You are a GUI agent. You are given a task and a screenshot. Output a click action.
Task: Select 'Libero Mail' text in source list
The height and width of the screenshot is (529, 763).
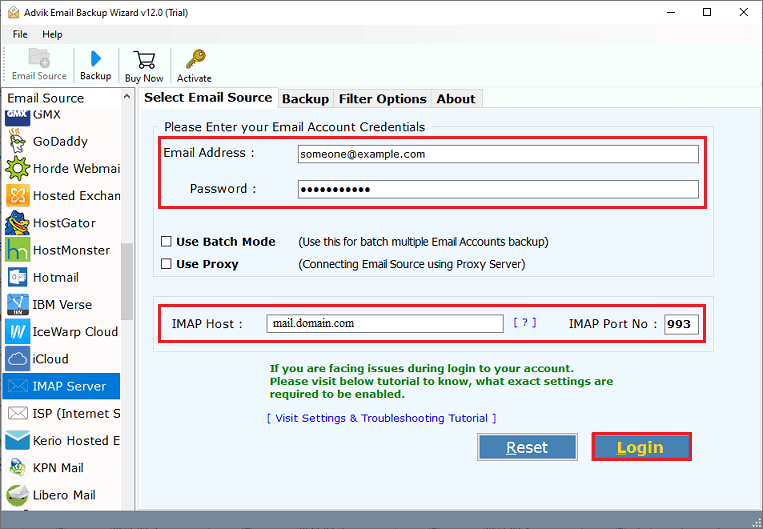point(64,495)
